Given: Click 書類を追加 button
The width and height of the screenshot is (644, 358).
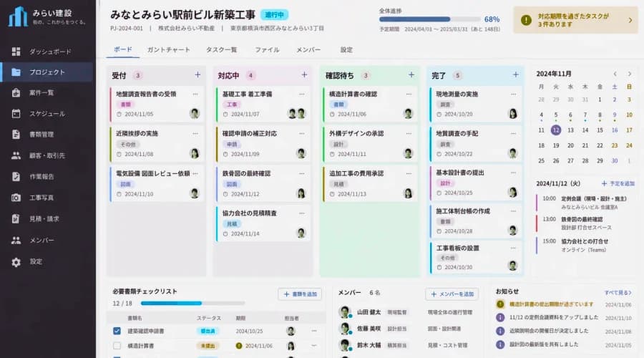Looking at the screenshot, I should pos(300,294).
